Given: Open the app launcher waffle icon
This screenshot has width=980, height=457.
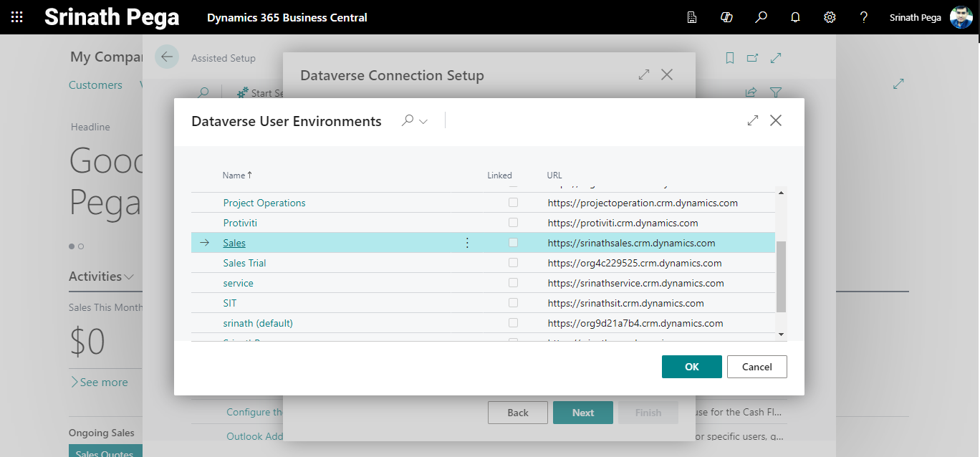Looking at the screenshot, I should (x=17, y=17).
